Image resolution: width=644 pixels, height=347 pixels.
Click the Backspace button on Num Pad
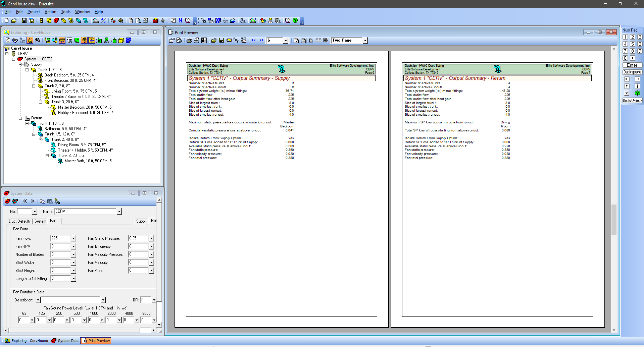point(632,72)
